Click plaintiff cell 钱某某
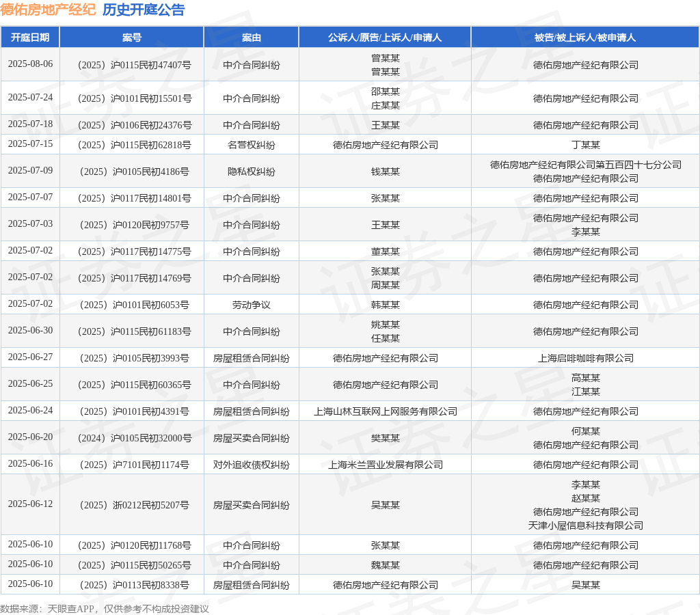 click(x=386, y=172)
